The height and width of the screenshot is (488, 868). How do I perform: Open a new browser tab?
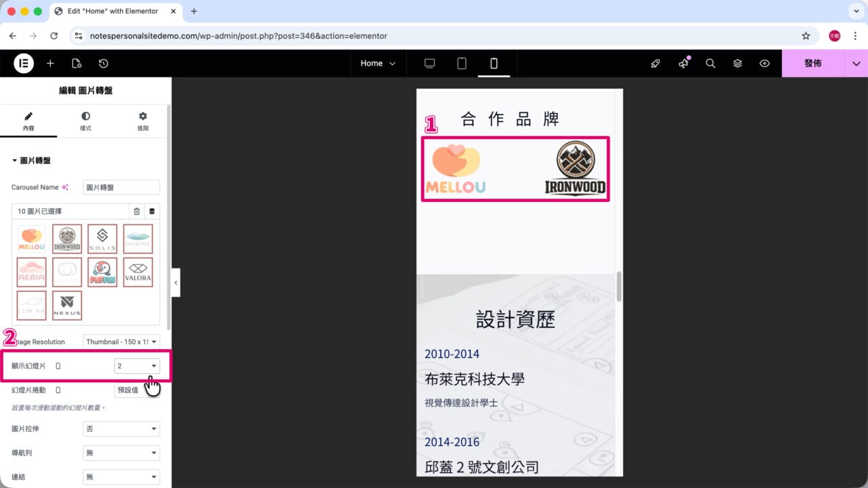(194, 11)
